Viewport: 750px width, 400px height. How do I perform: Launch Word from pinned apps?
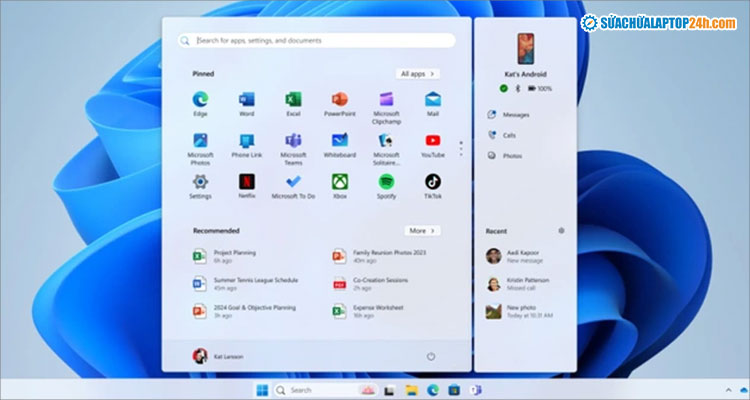point(246,100)
